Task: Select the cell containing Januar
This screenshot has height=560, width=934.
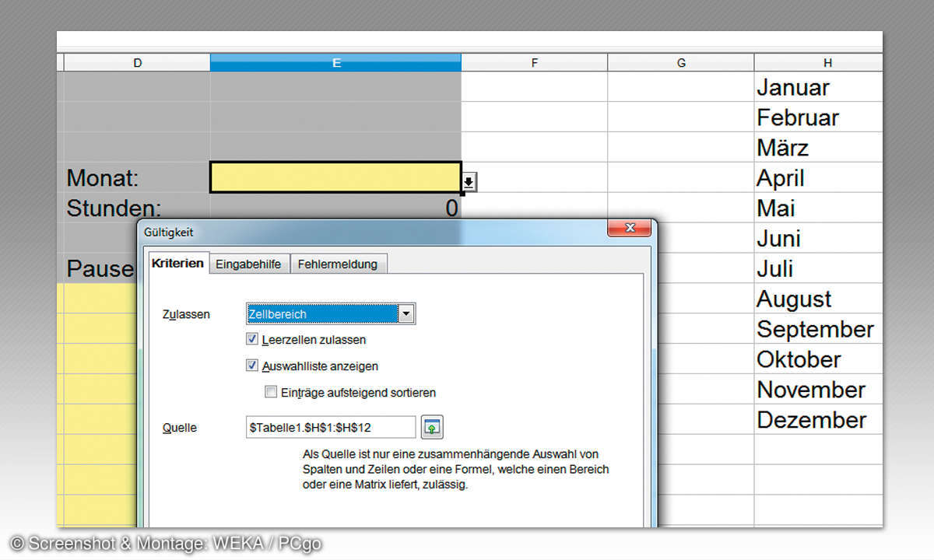Action: coord(818,87)
